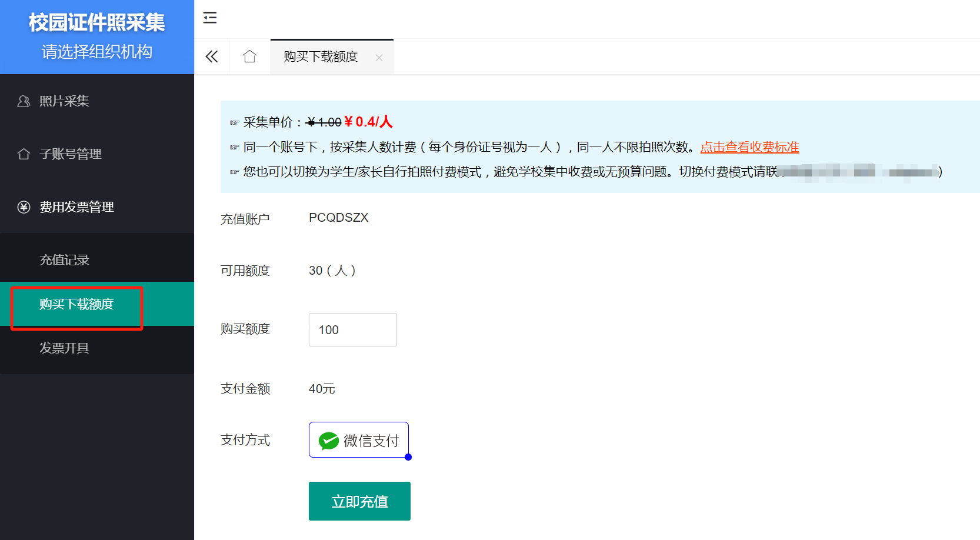Click the 校园证件照采集 header title
The image size is (980, 540).
(96, 22)
